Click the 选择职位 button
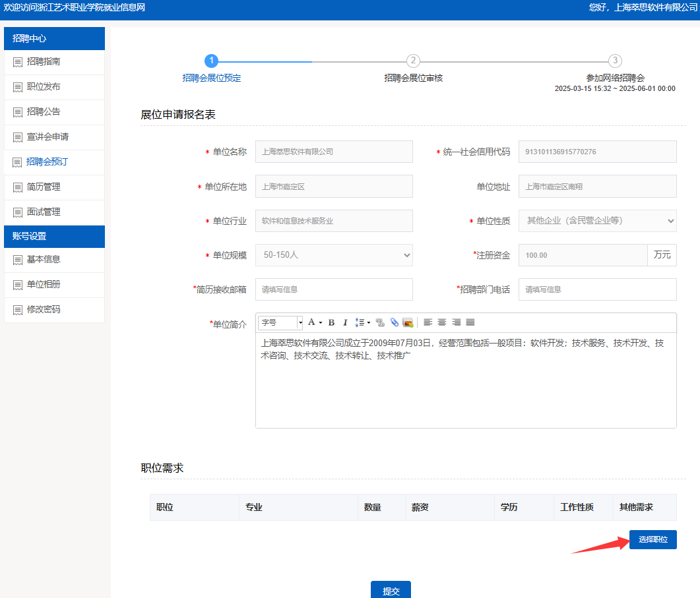This screenshot has height=598, width=700. (x=652, y=539)
